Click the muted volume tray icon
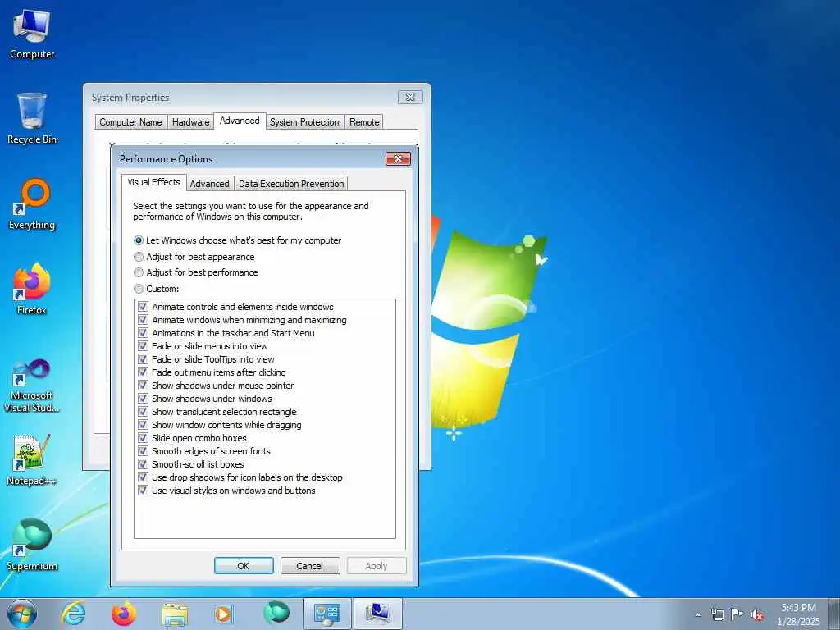 tap(757, 615)
